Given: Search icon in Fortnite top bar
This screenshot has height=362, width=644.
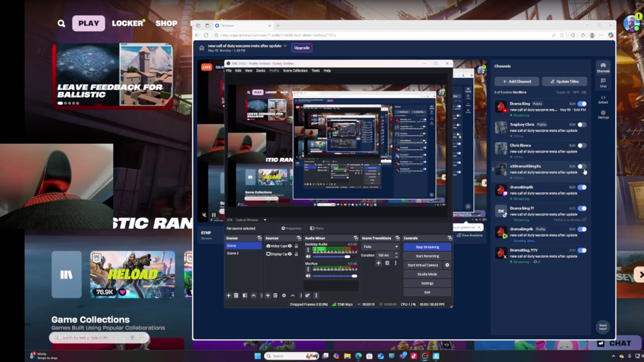Looking at the screenshot, I should (x=61, y=23).
